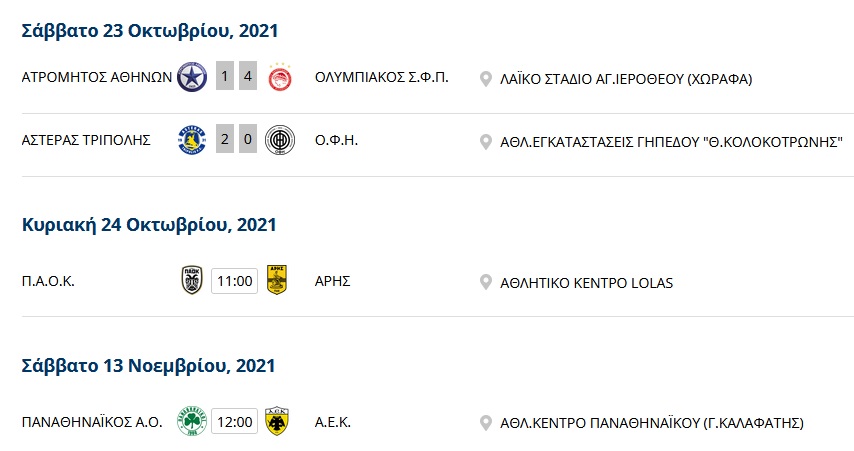
Task: Open the 11:00 kickoff time box
Action: [234, 281]
